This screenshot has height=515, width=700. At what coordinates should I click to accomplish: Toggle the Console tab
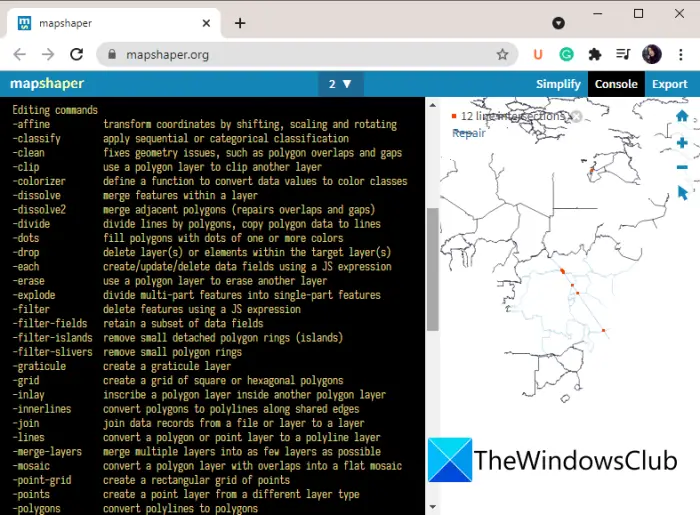(616, 84)
